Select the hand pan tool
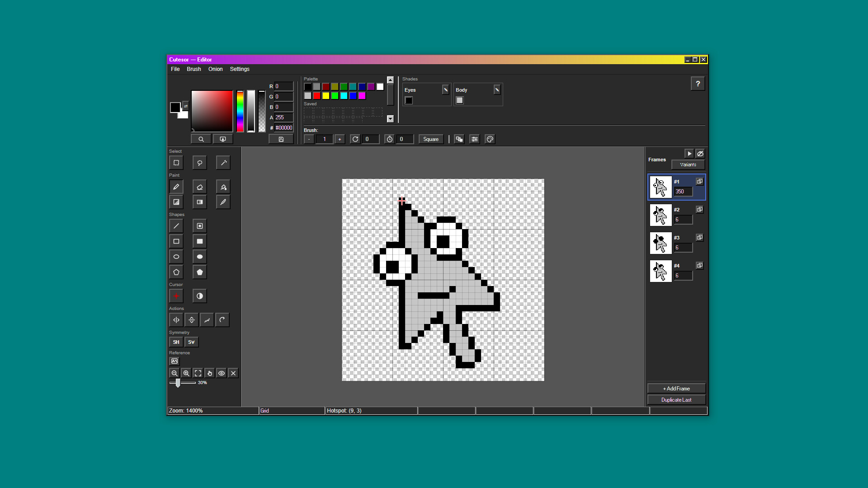 (x=210, y=373)
